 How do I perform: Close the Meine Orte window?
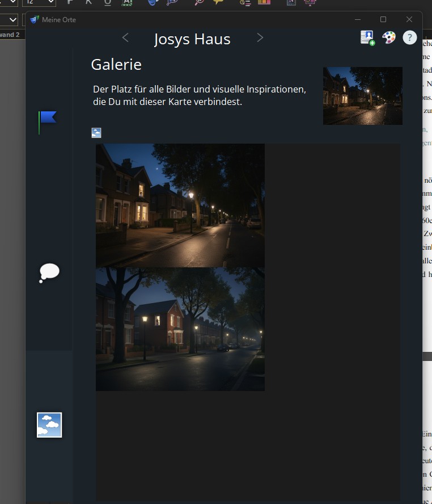click(x=409, y=19)
